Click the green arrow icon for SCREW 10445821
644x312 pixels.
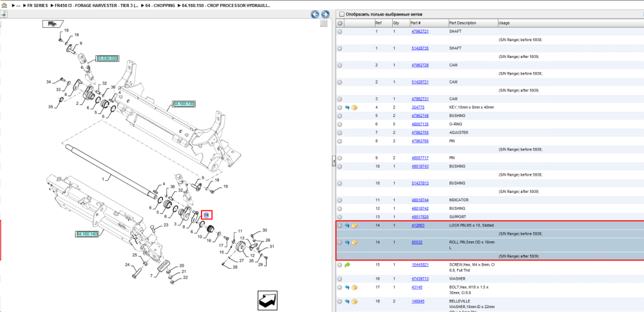click(x=347, y=265)
